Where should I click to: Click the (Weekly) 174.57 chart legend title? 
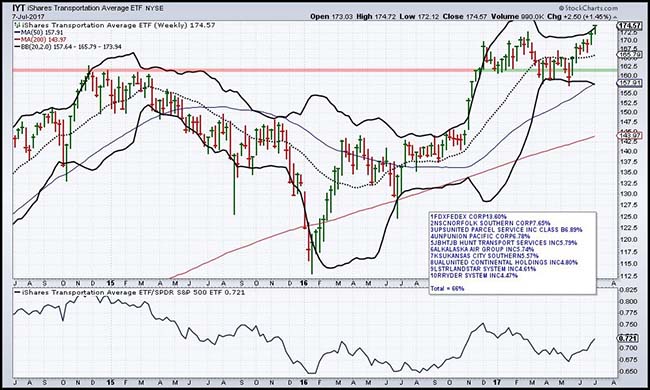click(115, 25)
